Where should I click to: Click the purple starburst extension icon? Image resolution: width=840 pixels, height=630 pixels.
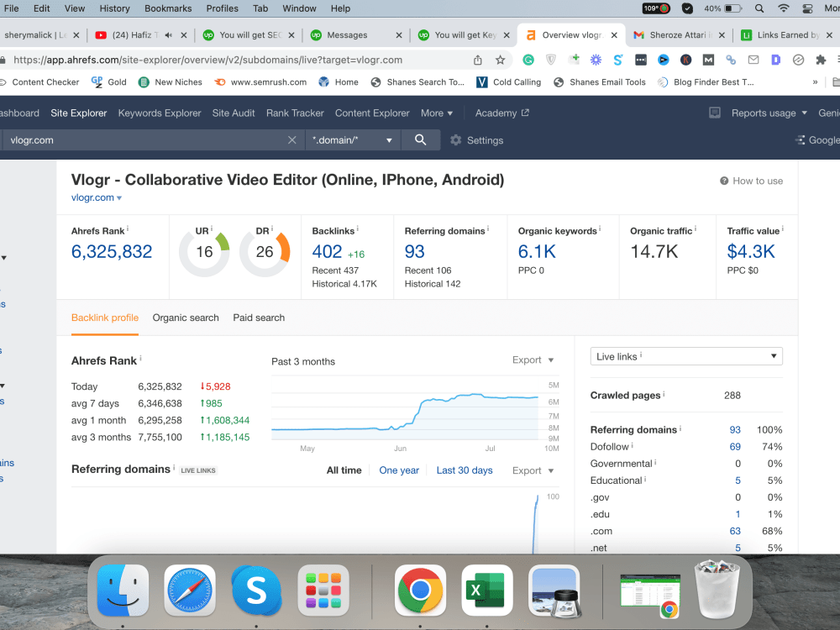(x=596, y=60)
